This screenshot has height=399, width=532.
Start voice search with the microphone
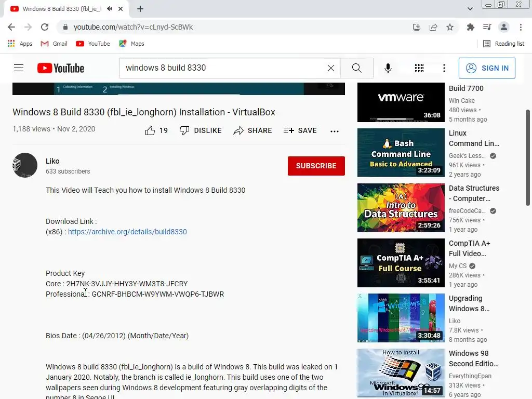coord(388,68)
